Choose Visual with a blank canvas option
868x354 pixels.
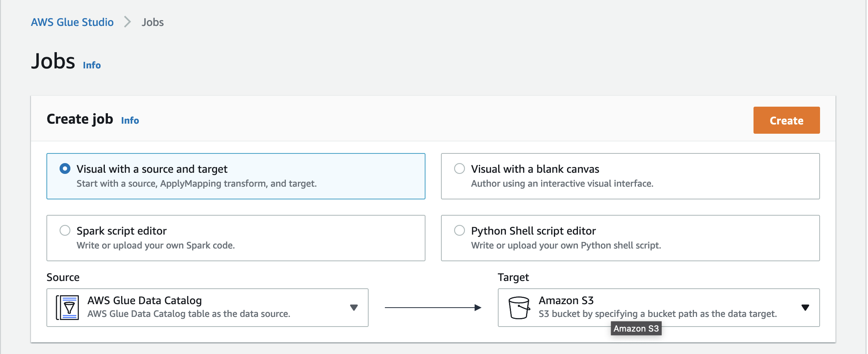[459, 169]
